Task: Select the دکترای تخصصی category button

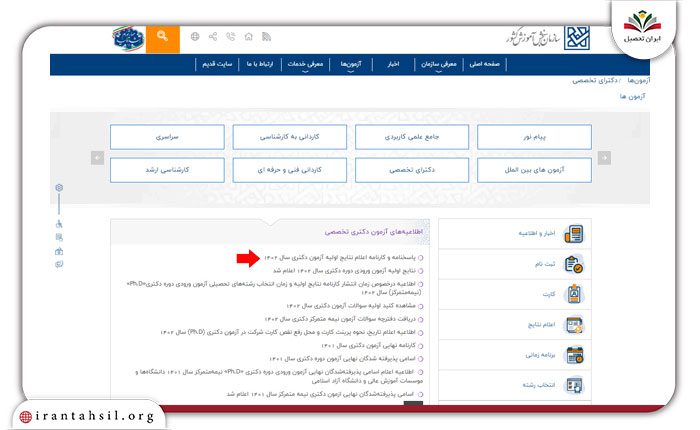Action: (412, 170)
